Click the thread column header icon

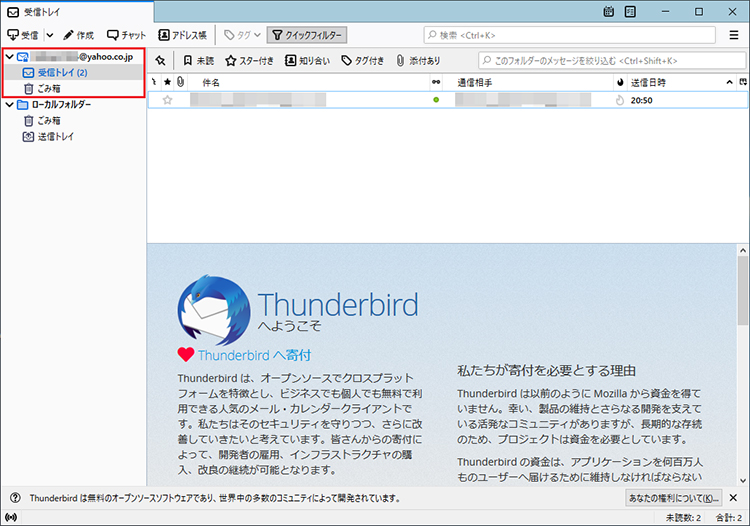[x=154, y=82]
